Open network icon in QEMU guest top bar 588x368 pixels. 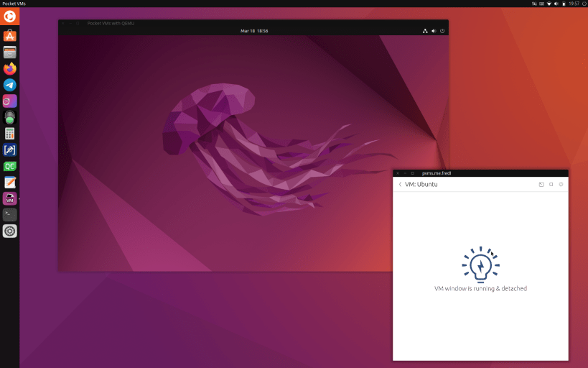pos(425,31)
